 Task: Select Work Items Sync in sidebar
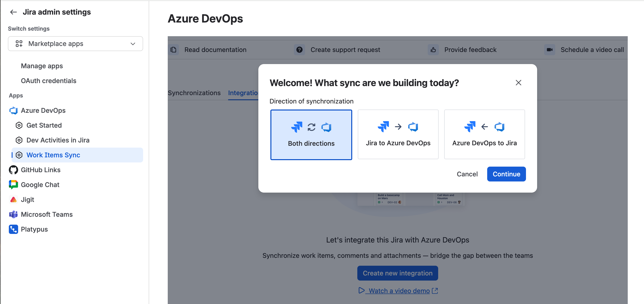pyautogui.click(x=78, y=155)
